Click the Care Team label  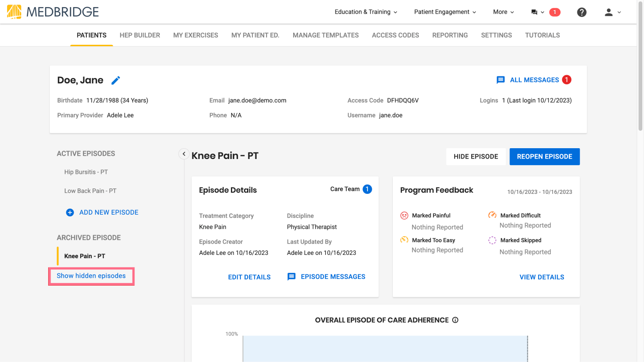(x=345, y=189)
